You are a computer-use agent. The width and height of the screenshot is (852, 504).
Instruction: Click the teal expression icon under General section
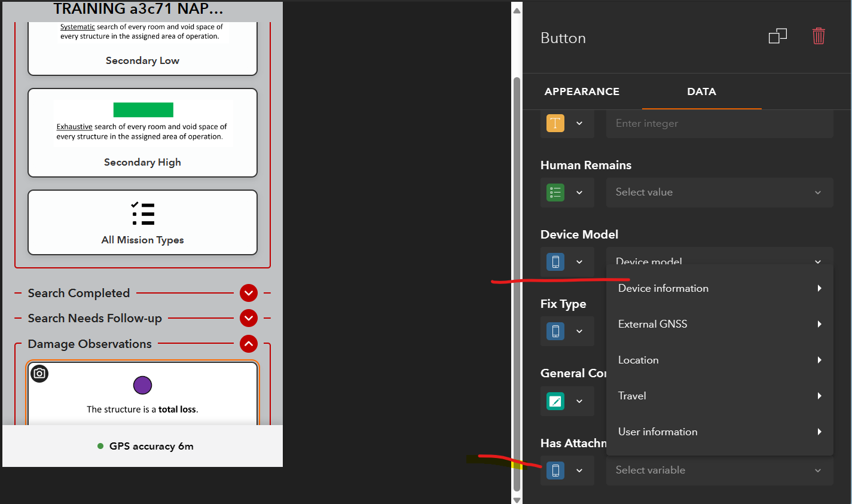coord(555,401)
